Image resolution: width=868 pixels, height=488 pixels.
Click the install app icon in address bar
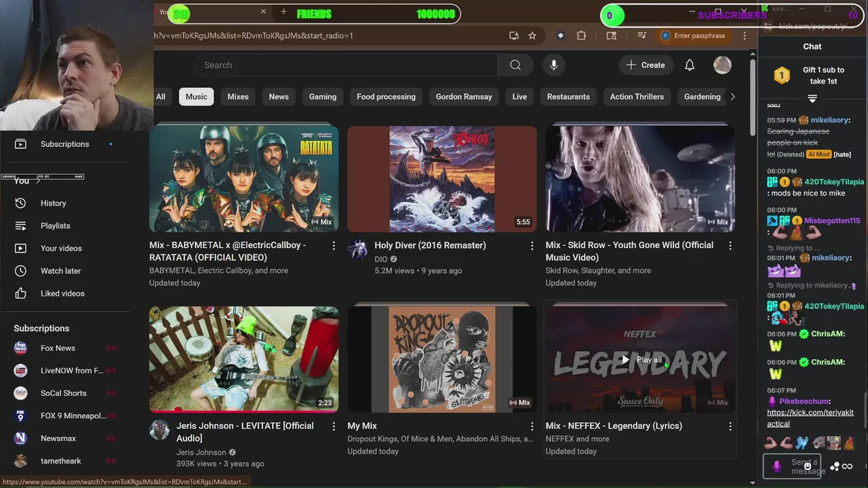pyautogui.click(x=514, y=36)
